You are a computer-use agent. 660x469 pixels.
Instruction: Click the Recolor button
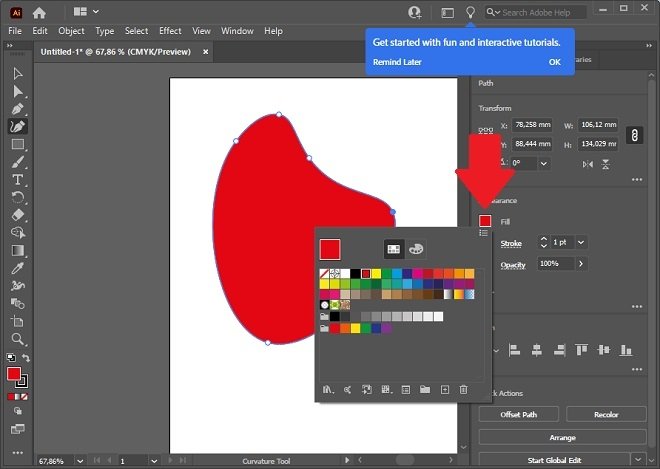(606, 414)
